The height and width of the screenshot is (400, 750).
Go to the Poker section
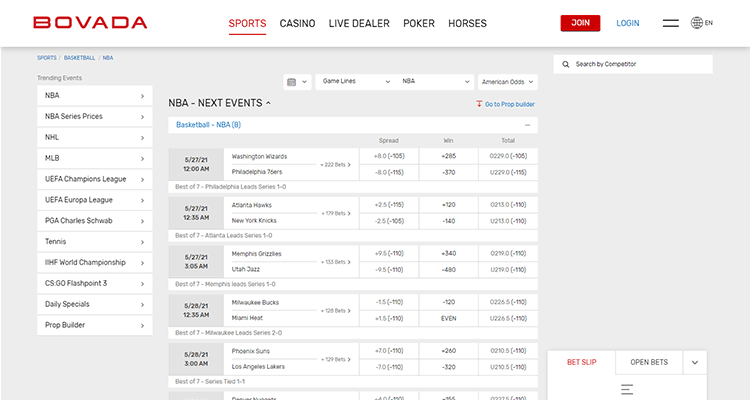pos(419,23)
